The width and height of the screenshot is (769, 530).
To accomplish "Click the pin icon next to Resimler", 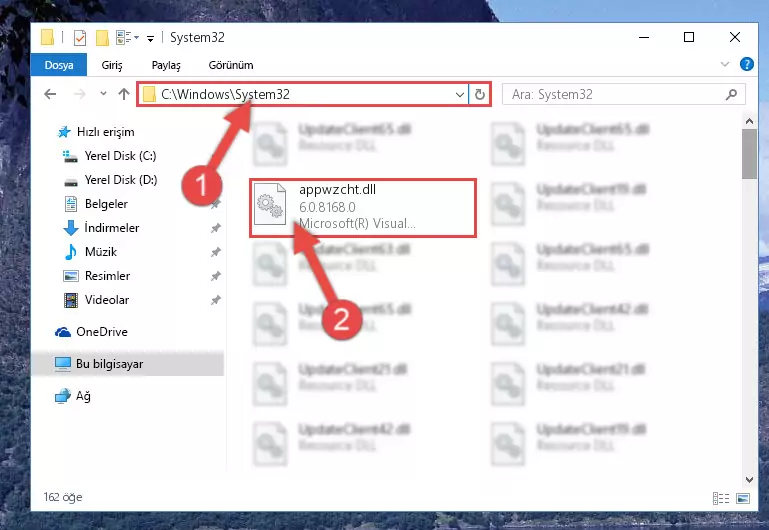I will [x=215, y=276].
